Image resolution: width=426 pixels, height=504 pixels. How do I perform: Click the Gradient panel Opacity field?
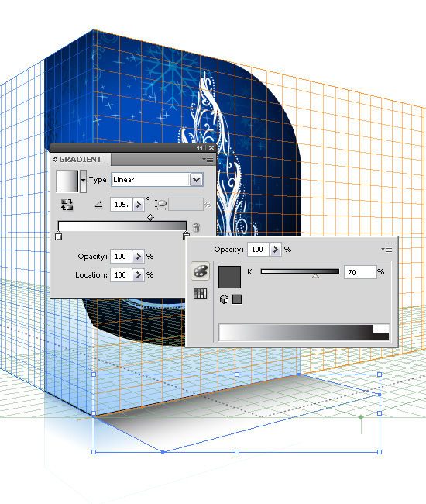[121, 257]
